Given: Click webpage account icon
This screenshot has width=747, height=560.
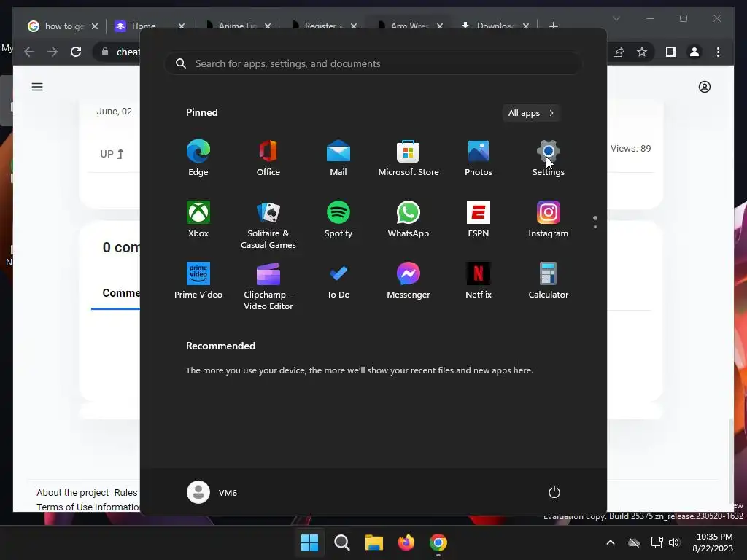Looking at the screenshot, I should click(x=705, y=87).
